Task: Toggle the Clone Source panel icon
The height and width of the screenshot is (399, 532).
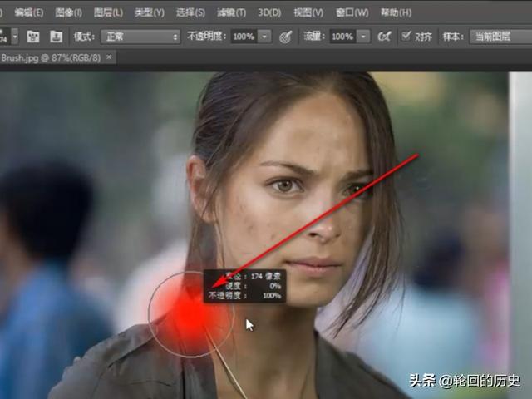Action: (x=56, y=37)
